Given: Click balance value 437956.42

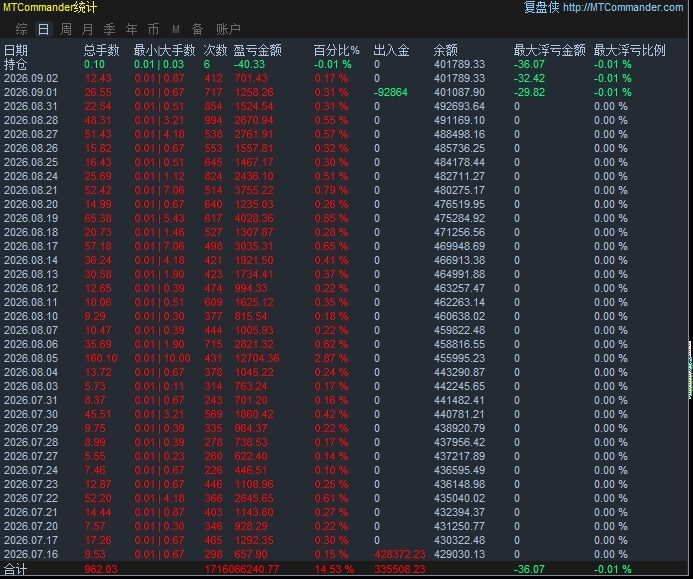Looking at the screenshot, I should (459, 442).
